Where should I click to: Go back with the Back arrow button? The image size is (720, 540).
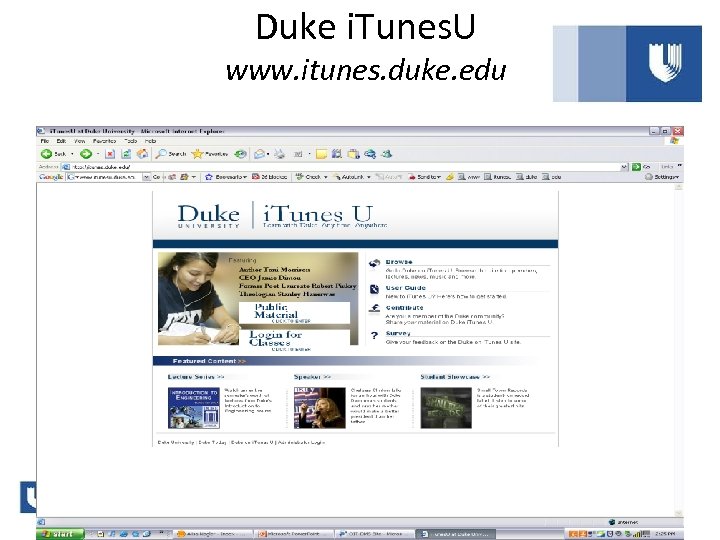(54, 154)
